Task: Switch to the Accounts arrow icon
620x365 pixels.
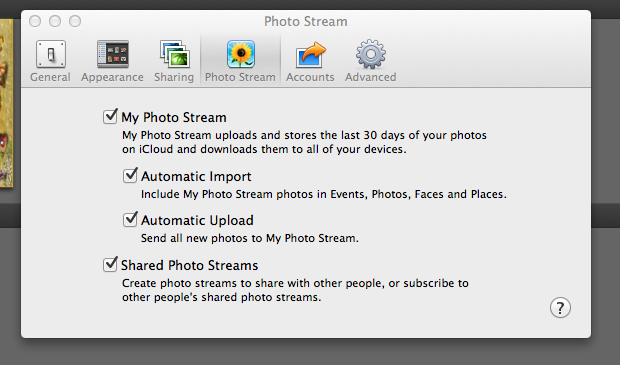Action: 310,55
